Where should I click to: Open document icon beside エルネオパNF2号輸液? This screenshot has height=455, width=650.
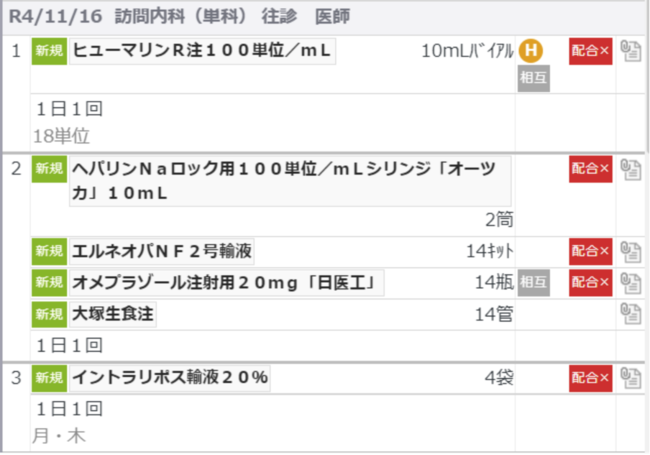tap(631, 252)
